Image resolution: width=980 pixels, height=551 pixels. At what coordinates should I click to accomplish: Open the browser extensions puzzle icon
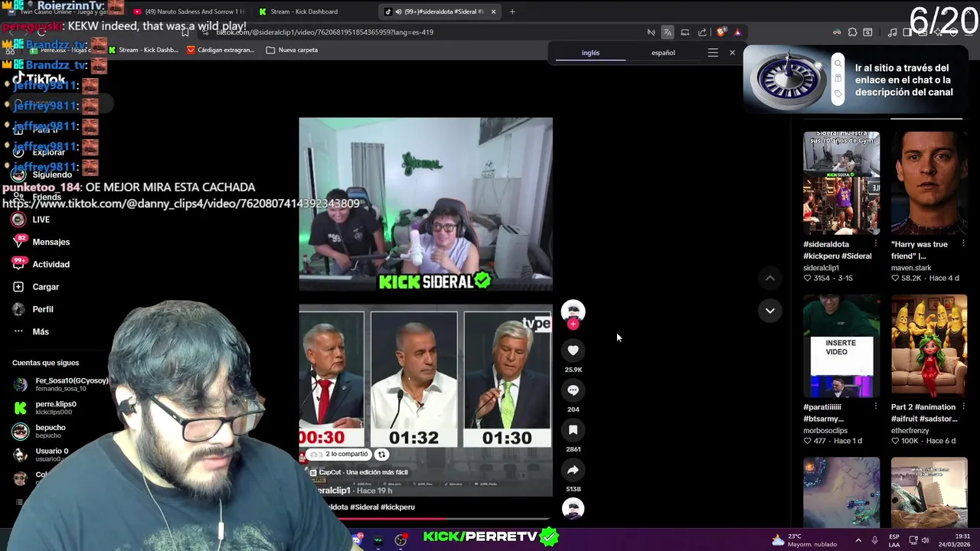click(x=852, y=32)
